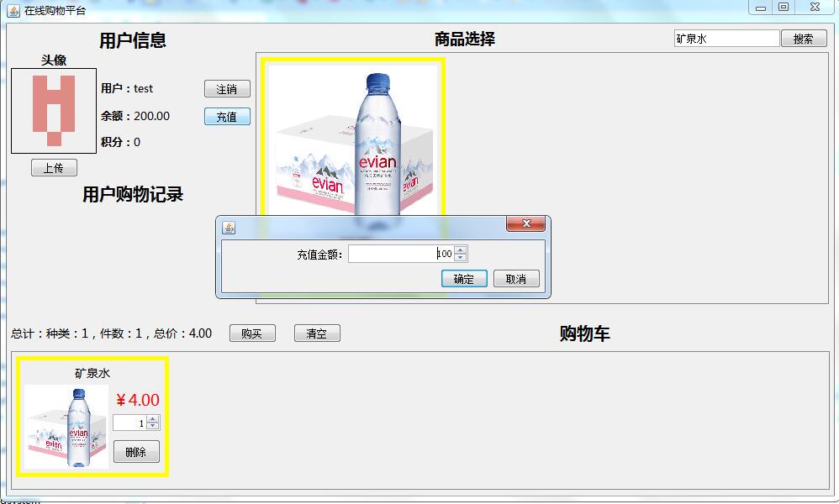This screenshot has width=839, height=504.
Task: Increase 矿泉水 cart quantity with up arrow
Action: pyautogui.click(x=153, y=419)
